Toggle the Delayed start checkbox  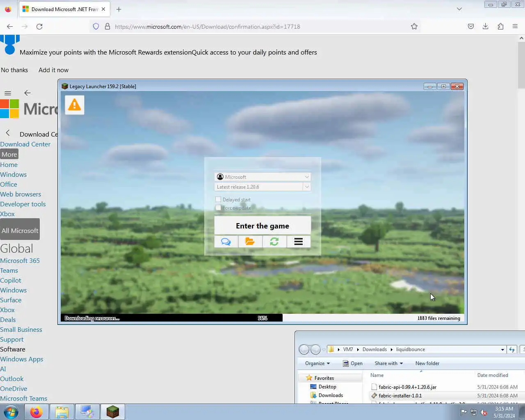click(218, 199)
